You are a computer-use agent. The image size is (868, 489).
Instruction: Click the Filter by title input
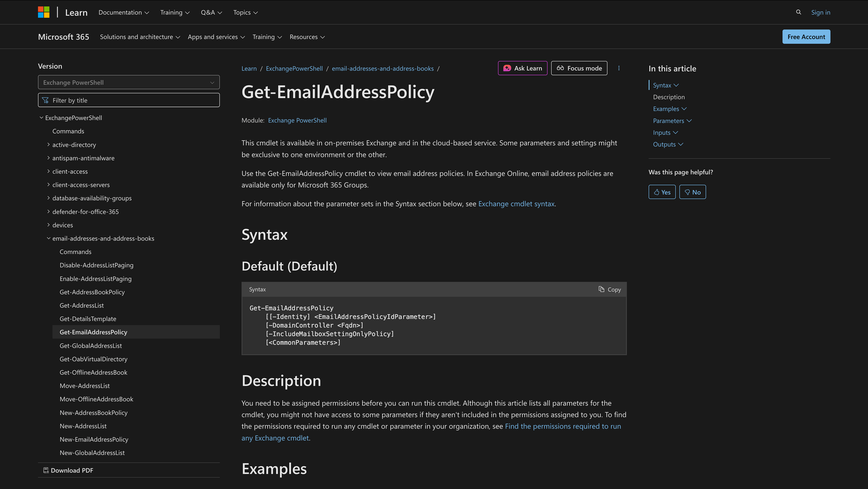pos(128,100)
